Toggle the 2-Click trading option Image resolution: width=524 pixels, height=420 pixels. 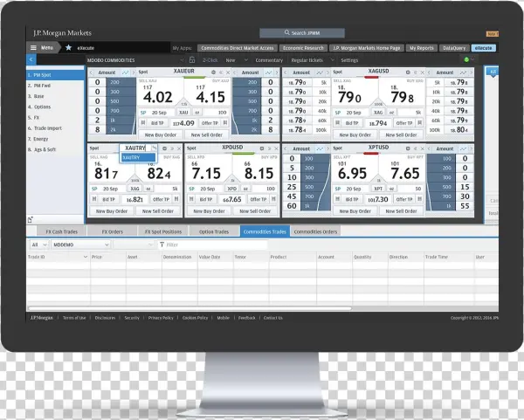(x=210, y=60)
